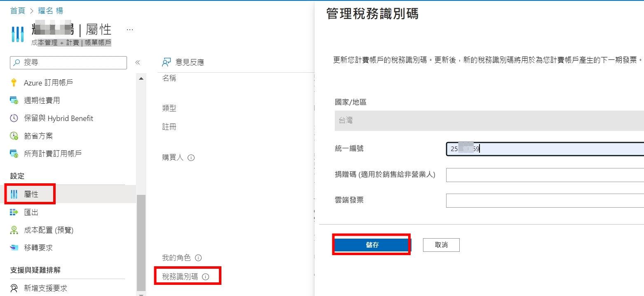644x296 pixels.
Task: Click the 搜尋 search box
Action: pyautogui.click(x=68, y=63)
